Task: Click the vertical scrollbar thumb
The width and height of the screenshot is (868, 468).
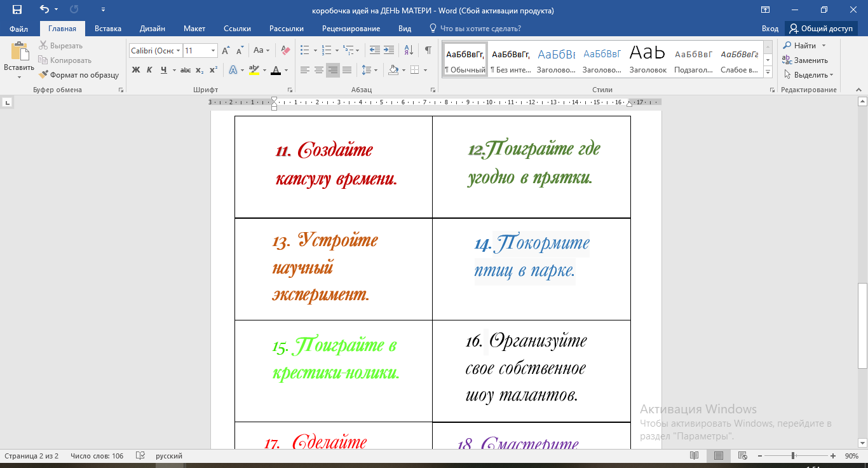Action: pyautogui.click(x=862, y=326)
